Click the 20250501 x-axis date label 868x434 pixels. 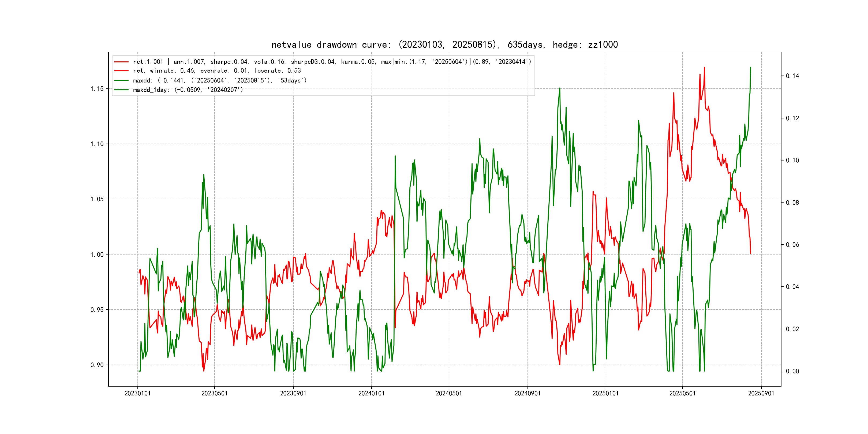coord(682,394)
